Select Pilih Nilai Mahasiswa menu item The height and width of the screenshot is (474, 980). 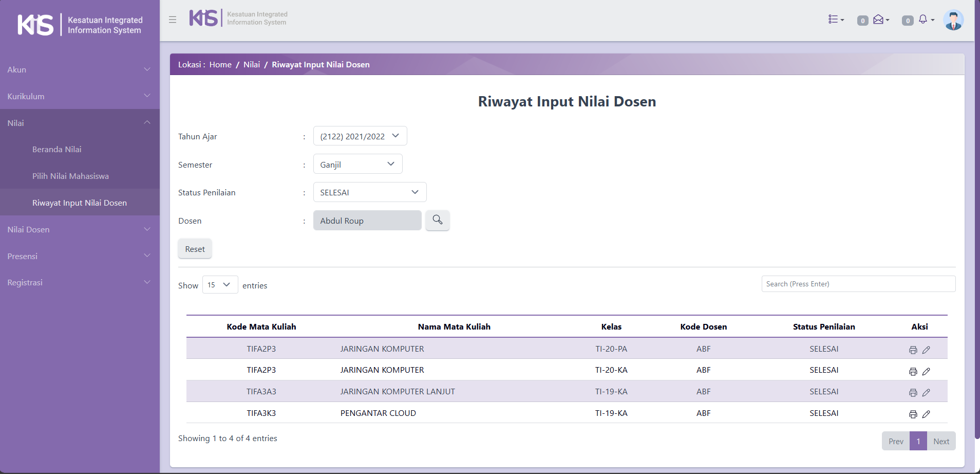[x=70, y=176]
